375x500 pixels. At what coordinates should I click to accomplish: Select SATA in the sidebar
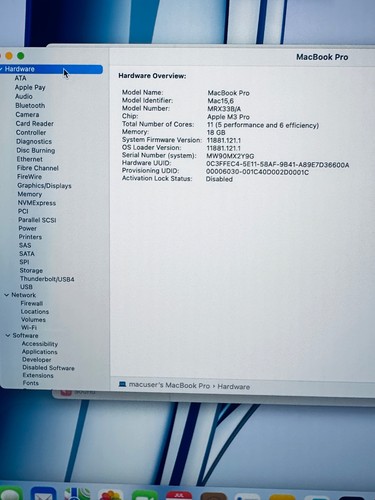tap(27, 253)
